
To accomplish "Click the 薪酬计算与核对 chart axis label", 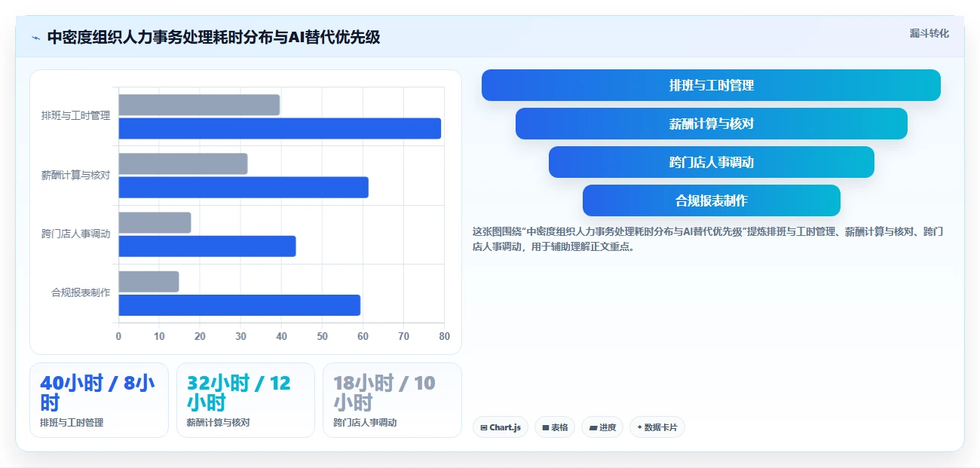I will (x=75, y=175).
